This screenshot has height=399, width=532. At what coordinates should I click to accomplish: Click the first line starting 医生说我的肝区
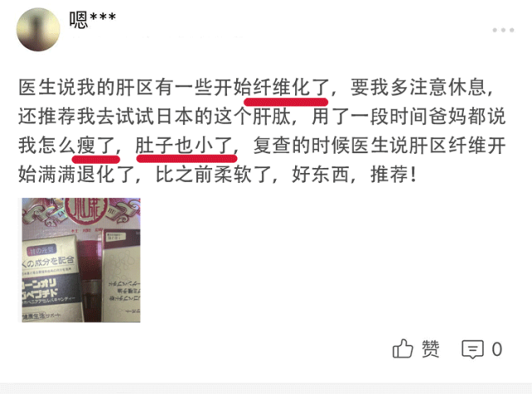tap(256, 87)
